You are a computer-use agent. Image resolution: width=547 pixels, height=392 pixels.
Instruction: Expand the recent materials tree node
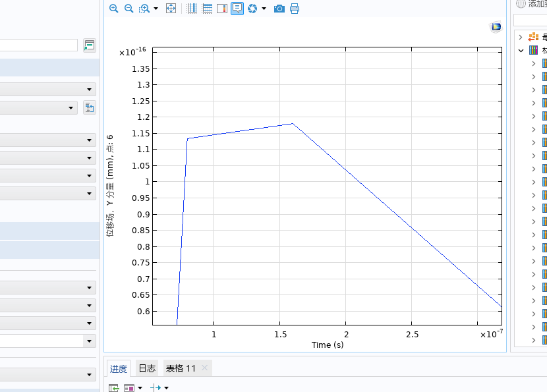click(521, 37)
